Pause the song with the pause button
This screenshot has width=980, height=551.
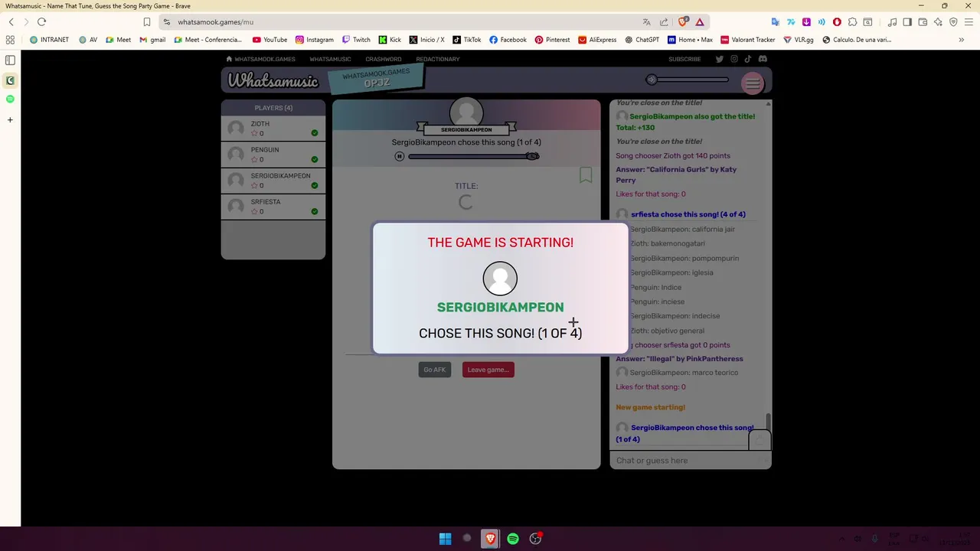tap(399, 156)
